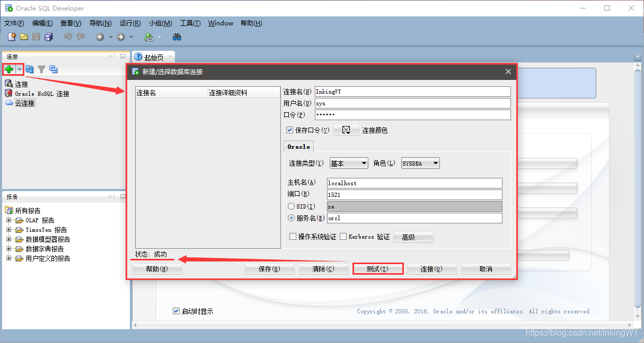Click the Redo arrow icon

81,37
